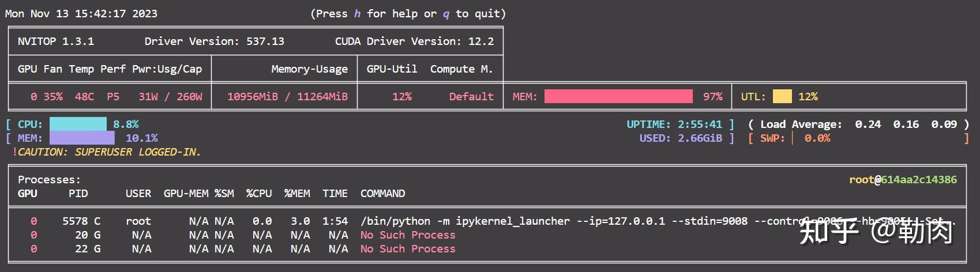980x272 pixels.
Task: Click the 'h' help key hint
Action: [357, 14]
